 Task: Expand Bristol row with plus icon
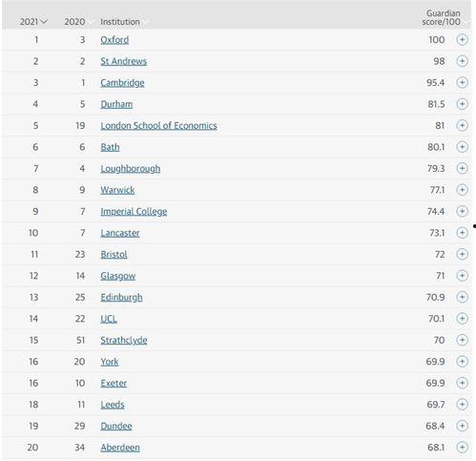[462, 254]
